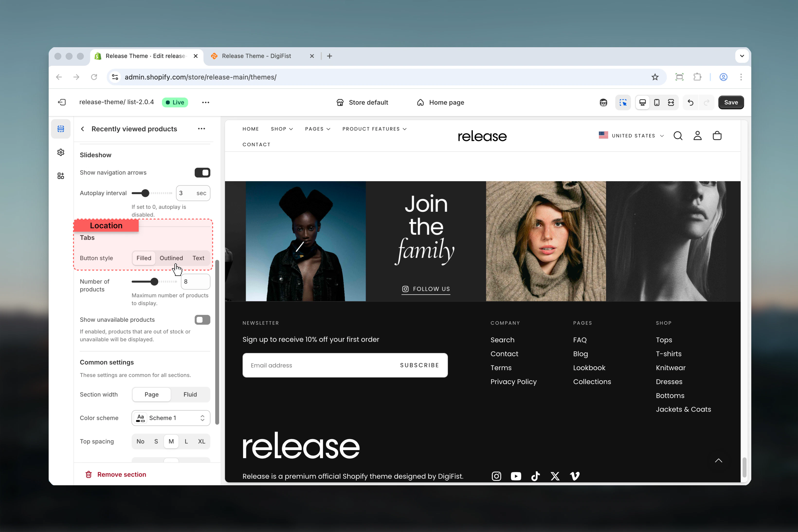The width and height of the screenshot is (798, 532).
Task: Open the footer Privacy Policy link
Action: pos(513,382)
